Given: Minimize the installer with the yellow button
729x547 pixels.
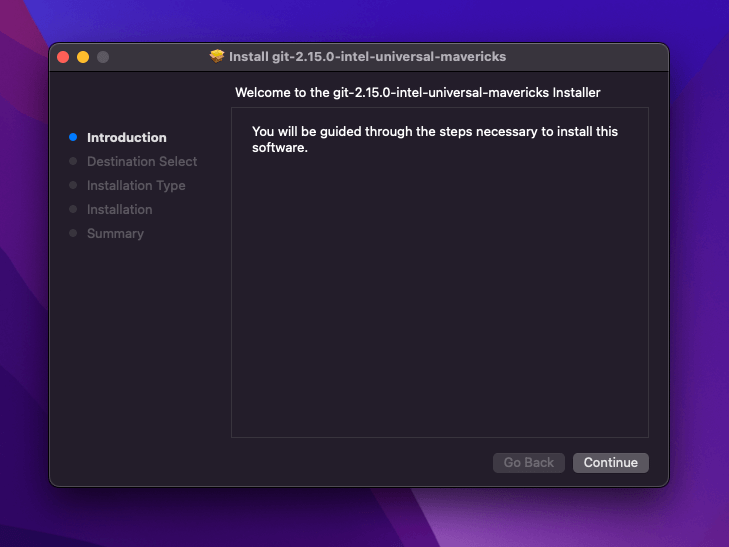Looking at the screenshot, I should (83, 57).
